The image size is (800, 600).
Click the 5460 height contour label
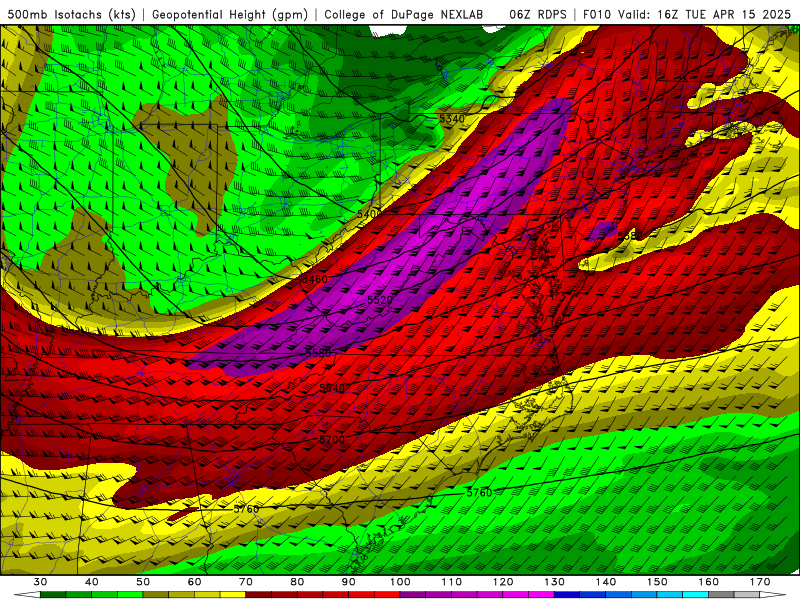314,279
